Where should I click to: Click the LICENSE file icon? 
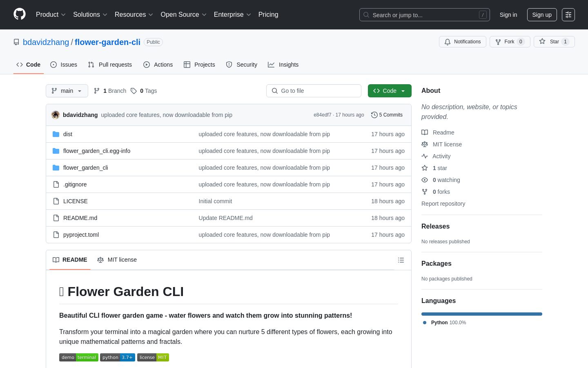[x=56, y=201]
